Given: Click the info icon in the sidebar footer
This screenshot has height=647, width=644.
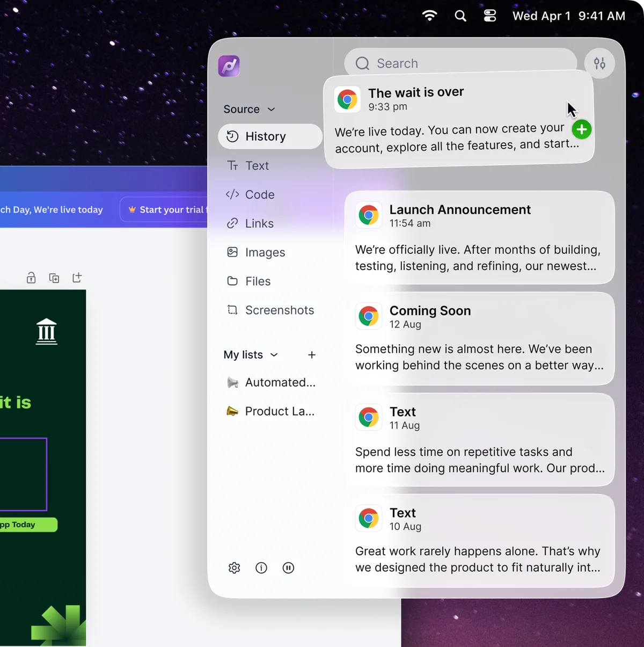Looking at the screenshot, I should 261,568.
